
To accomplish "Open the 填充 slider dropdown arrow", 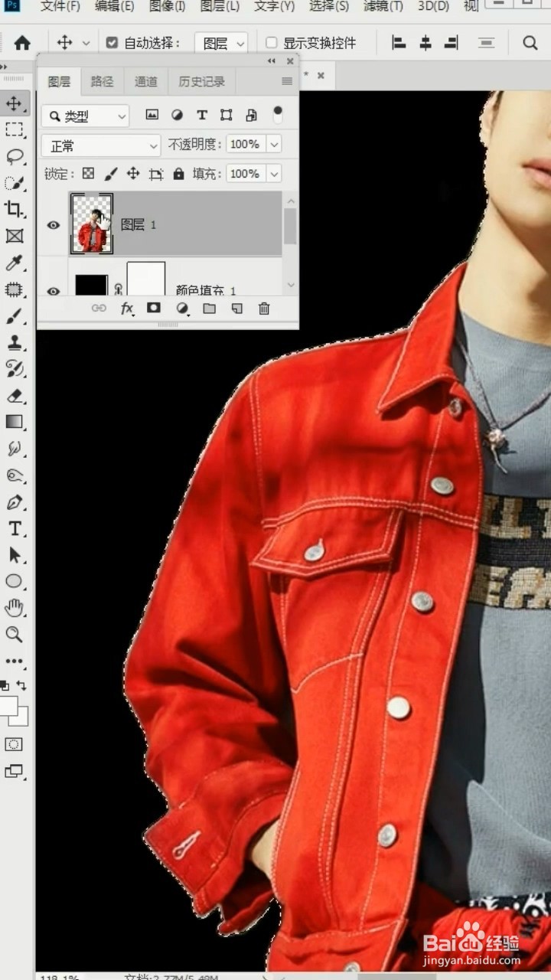I will 273,174.
